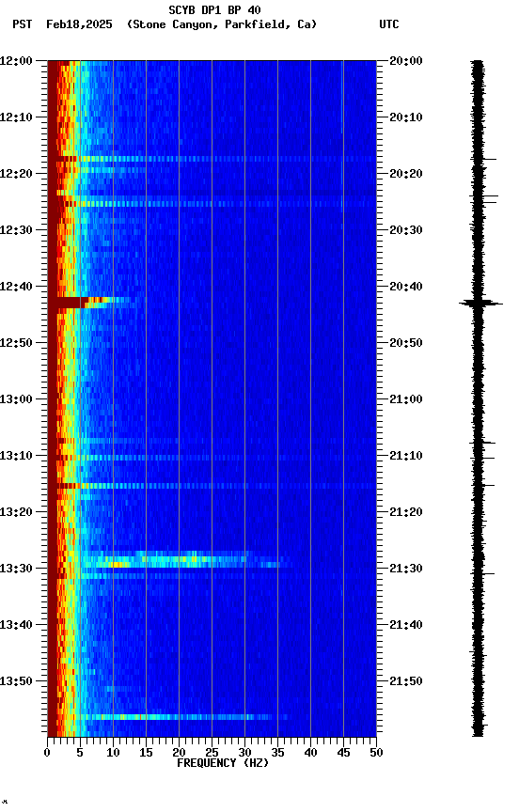The height and width of the screenshot is (812, 519).
Task: Click the '12:10' PST time label
Action: click(16, 117)
